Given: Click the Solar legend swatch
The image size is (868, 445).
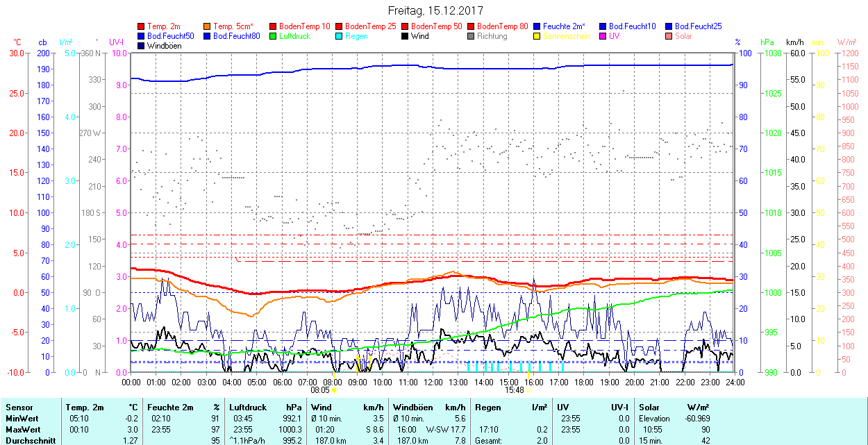Looking at the screenshot, I should tap(669, 36).
